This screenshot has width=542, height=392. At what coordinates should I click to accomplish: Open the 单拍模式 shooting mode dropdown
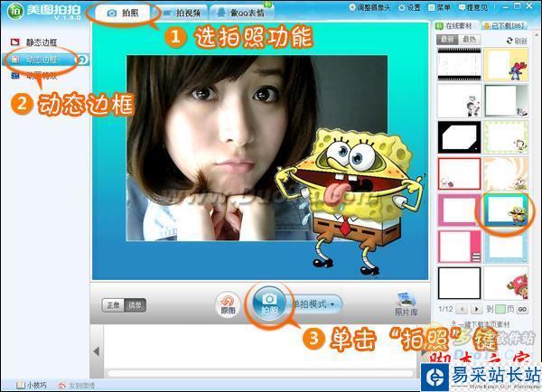pyautogui.click(x=314, y=304)
